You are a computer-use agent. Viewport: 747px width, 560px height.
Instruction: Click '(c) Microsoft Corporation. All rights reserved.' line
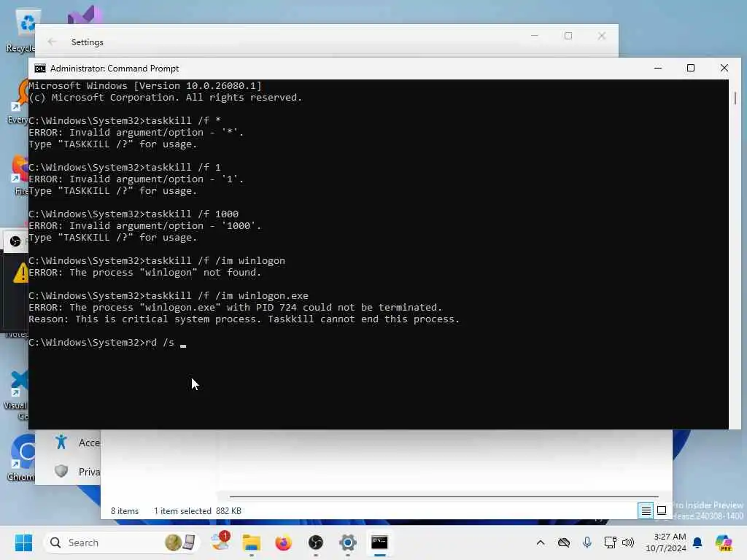point(166,98)
